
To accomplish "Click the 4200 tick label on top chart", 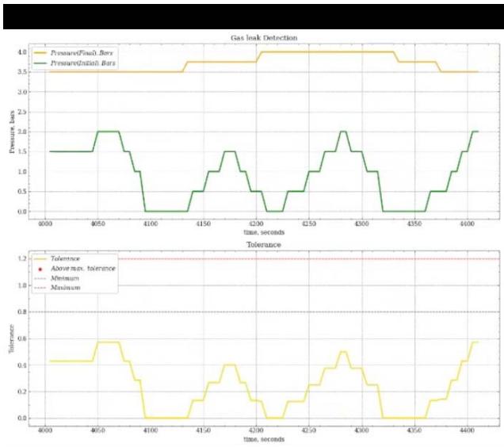I will [256, 223].
